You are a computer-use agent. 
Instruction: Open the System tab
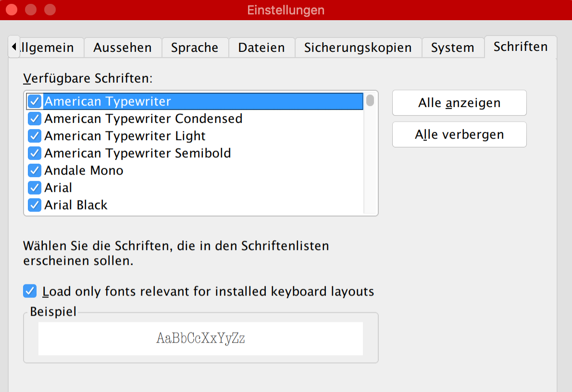pyautogui.click(x=453, y=48)
